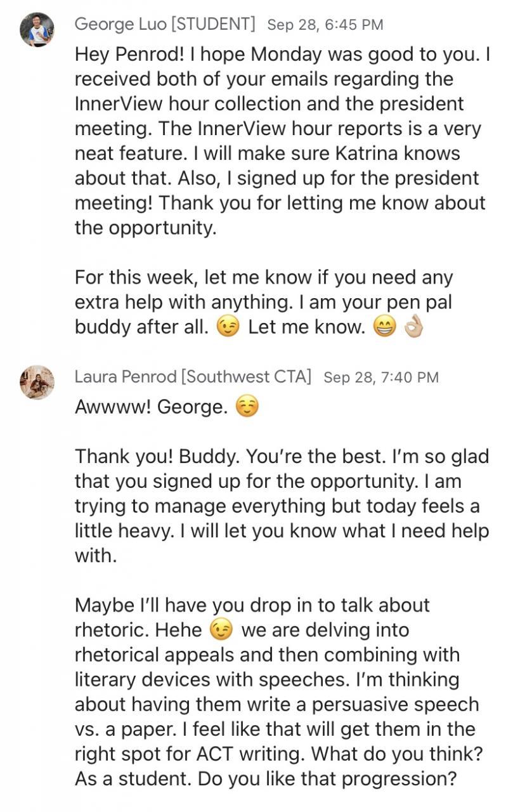This screenshot has height=812, width=513.
Task: Click the smiling emoji after "Awwww! George."
Action: [x=247, y=407]
